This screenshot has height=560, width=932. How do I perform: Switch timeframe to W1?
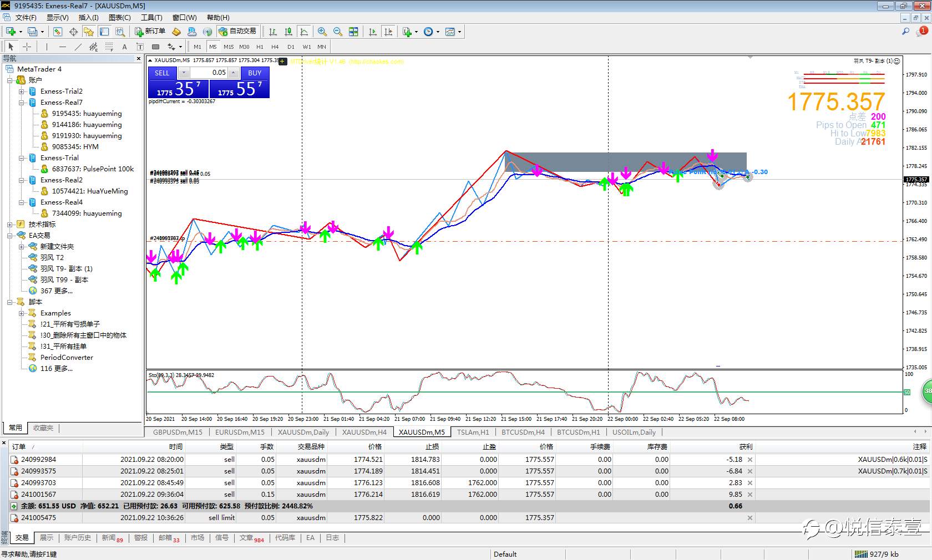[307, 47]
